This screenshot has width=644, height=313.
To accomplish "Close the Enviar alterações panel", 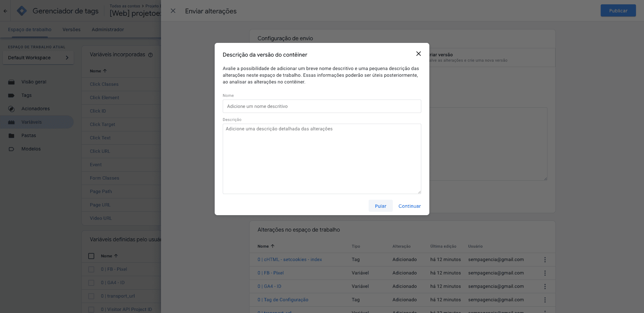I will [x=173, y=11].
